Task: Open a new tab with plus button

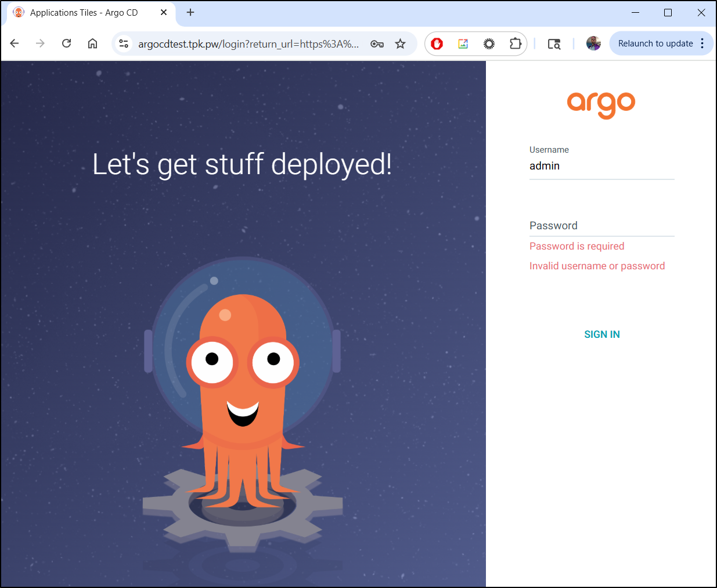Action: (190, 12)
